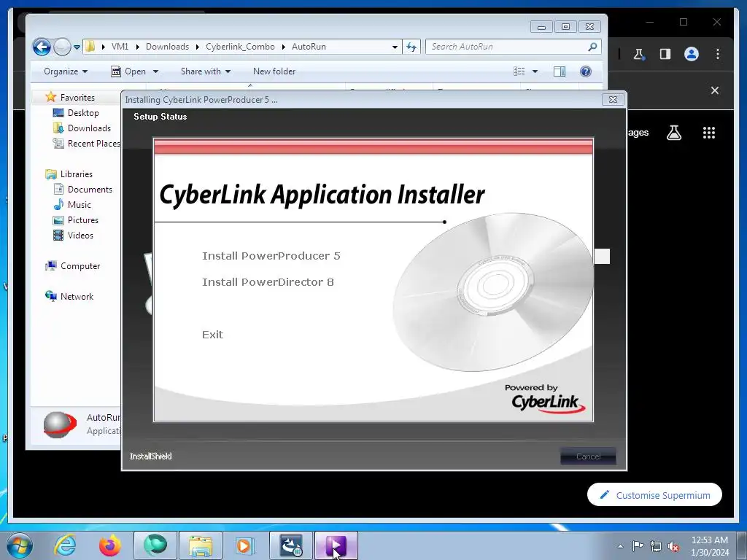This screenshot has height=560, width=747.
Task: Expand the view options dropdown arrow
Action: [x=535, y=71]
